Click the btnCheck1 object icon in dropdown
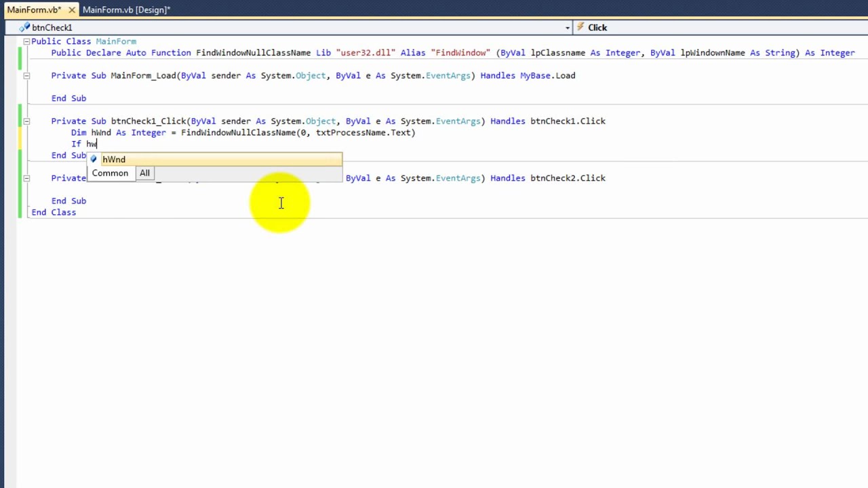 click(25, 28)
